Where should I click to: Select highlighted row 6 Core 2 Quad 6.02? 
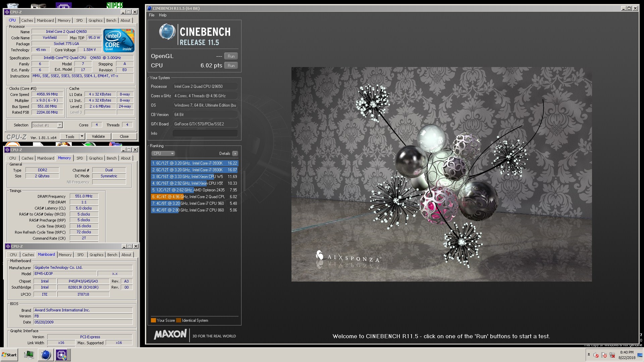tap(195, 197)
